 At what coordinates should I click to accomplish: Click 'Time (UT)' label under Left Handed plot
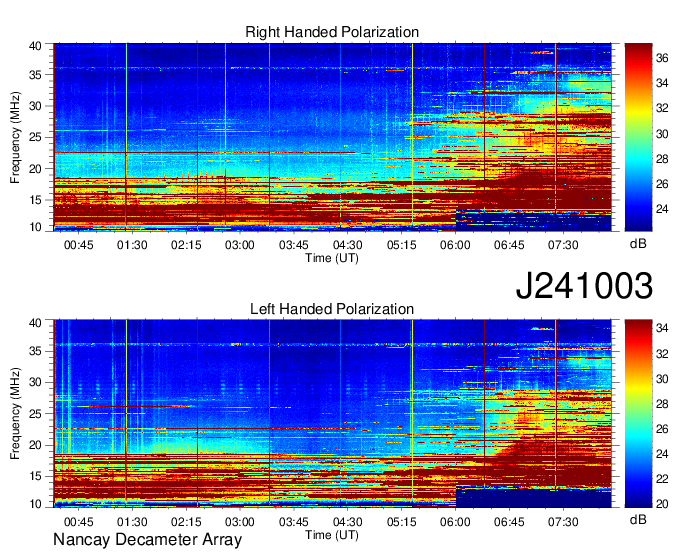(332, 535)
